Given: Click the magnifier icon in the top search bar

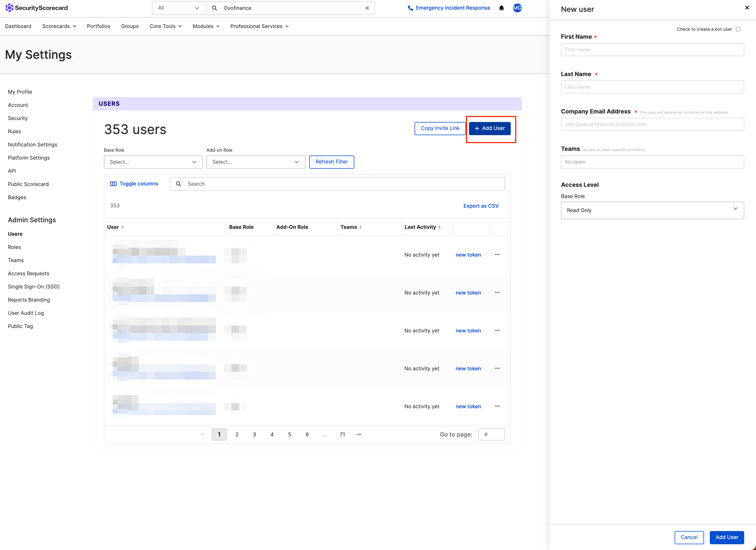Looking at the screenshot, I should [214, 8].
